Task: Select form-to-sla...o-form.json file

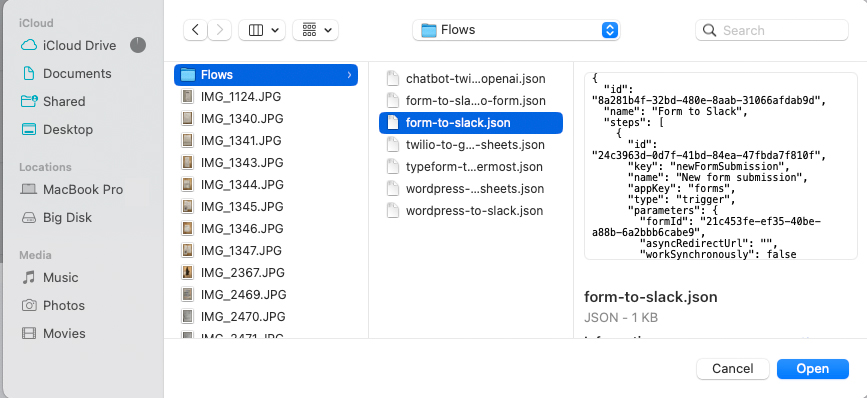Action: (471, 101)
